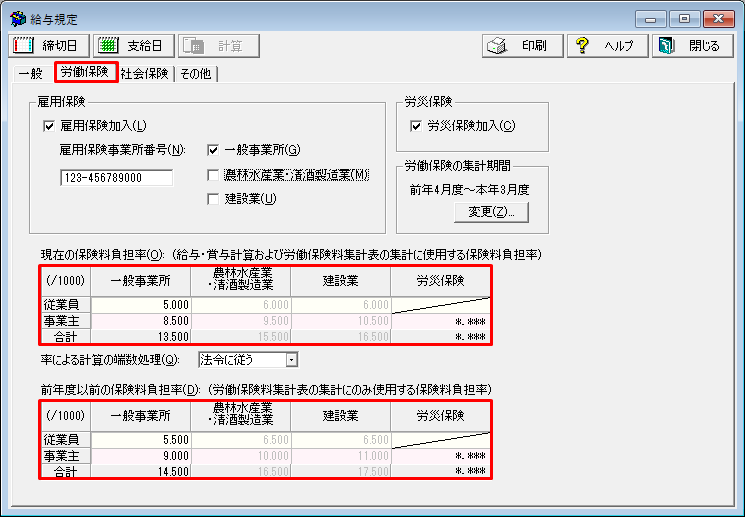Click the 給与規定 title bar app icon
This screenshot has height=517, width=745.
click(17, 19)
